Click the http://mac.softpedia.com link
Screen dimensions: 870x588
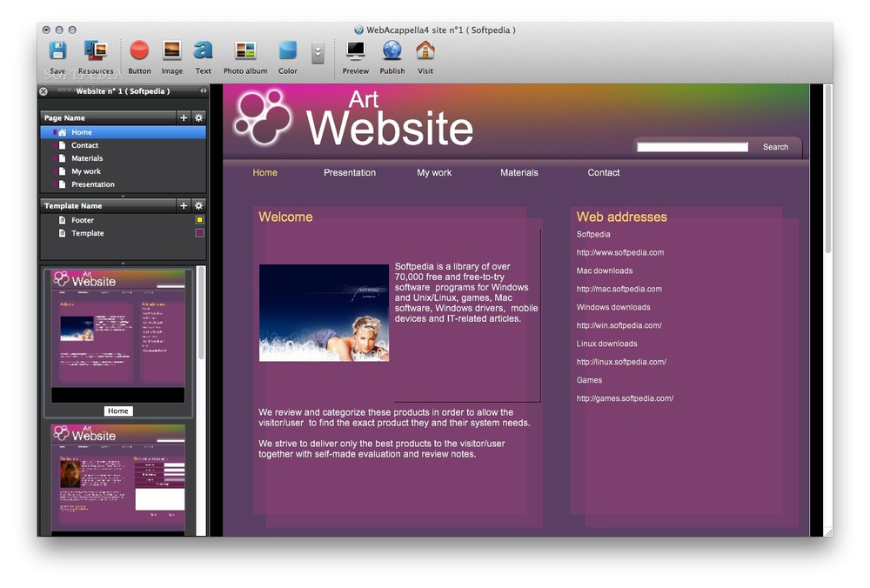click(619, 289)
